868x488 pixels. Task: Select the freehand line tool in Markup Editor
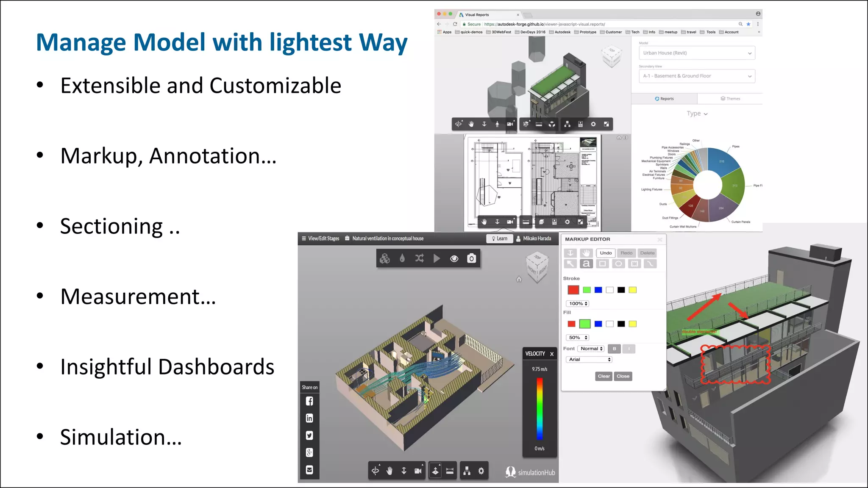coord(650,264)
